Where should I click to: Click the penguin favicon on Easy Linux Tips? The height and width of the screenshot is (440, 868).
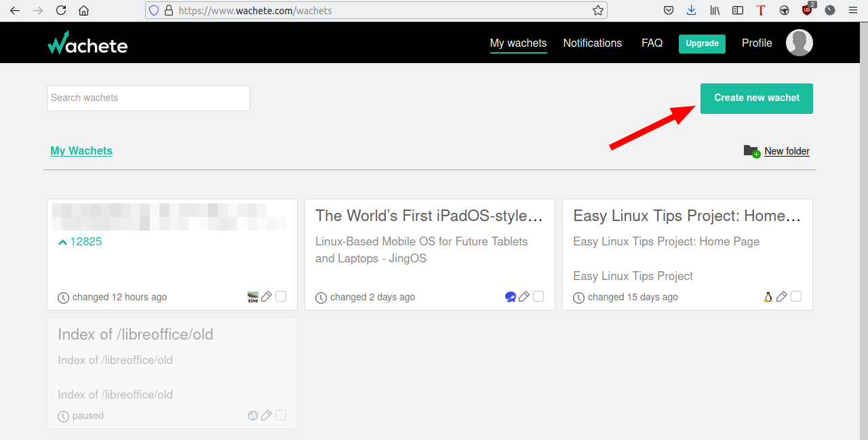pos(768,296)
